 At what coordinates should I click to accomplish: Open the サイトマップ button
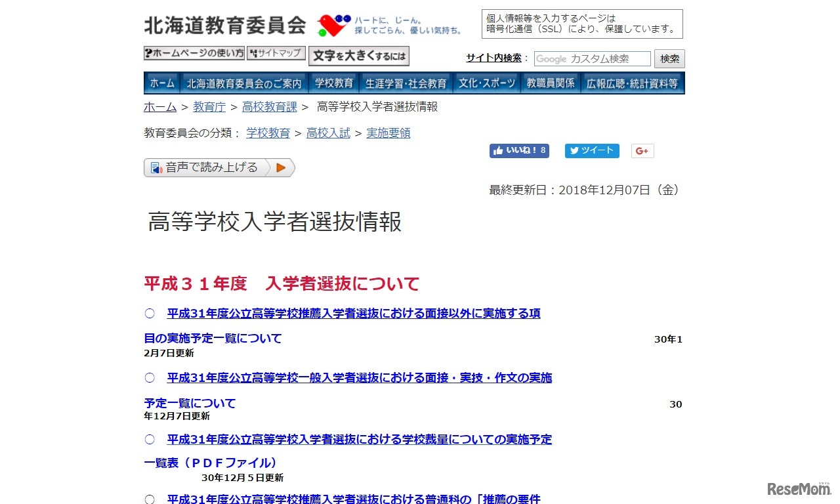[x=276, y=53]
